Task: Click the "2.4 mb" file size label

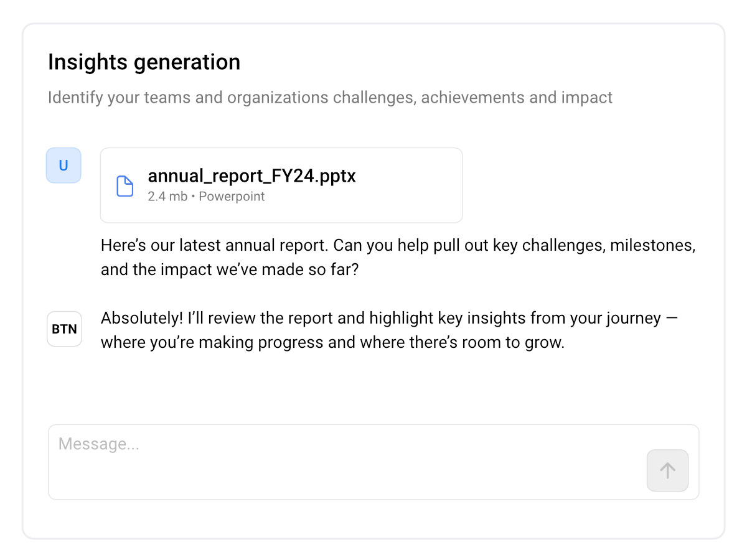Action: (167, 197)
